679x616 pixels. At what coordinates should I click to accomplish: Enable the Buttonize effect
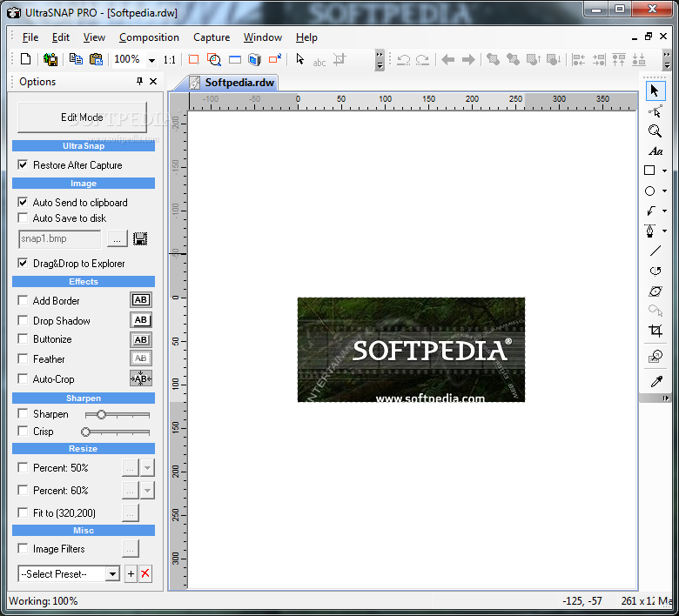pos(23,339)
